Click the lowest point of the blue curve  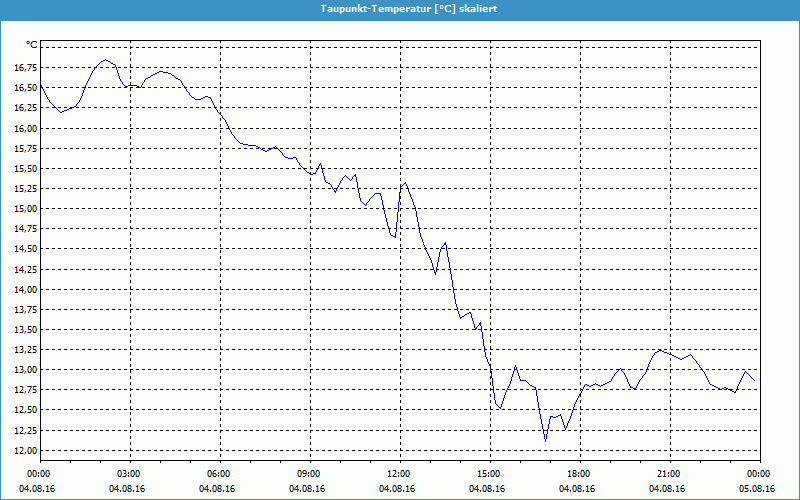click(x=545, y=440)
